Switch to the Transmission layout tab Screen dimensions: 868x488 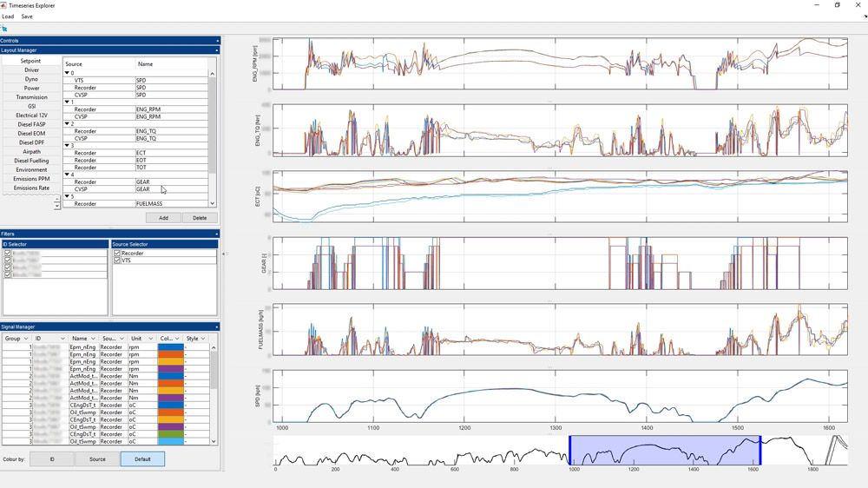point(31,97)
